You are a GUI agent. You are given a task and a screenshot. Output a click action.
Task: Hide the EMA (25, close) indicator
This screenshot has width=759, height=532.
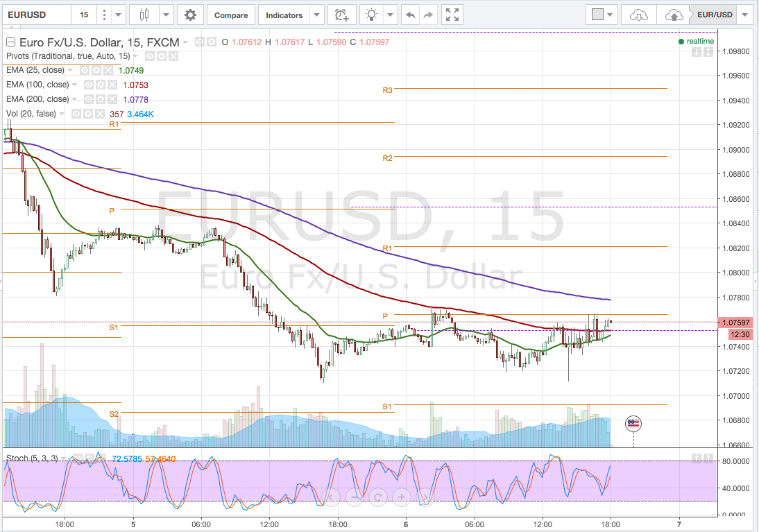point(85,70)
